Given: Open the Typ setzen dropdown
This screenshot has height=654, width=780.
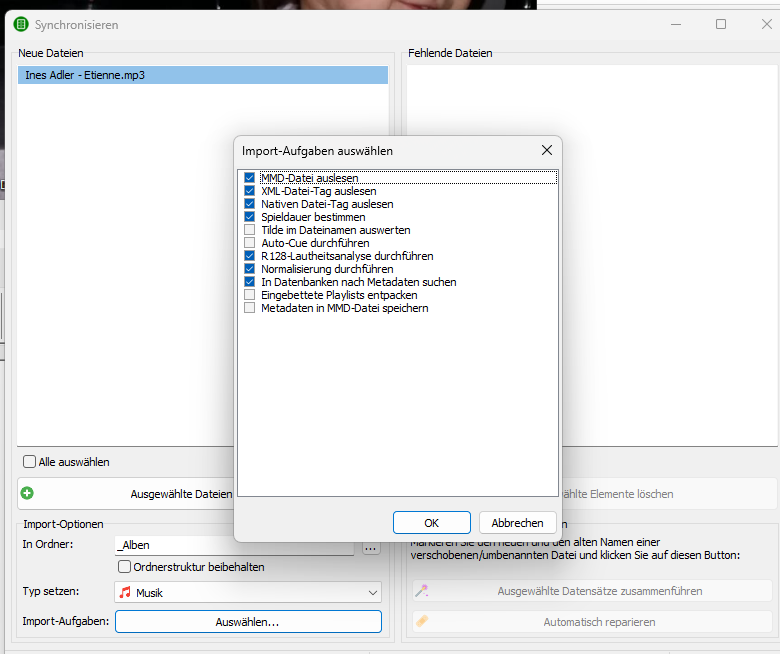Looking at the screenshot, I should coord(372,592).
